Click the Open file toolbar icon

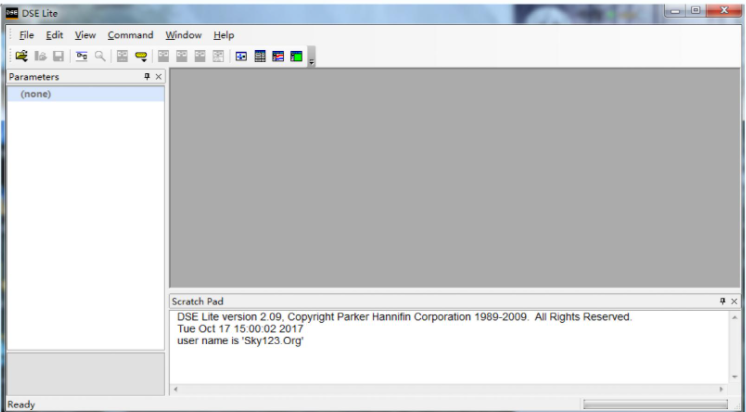click(x=20, y=57)
